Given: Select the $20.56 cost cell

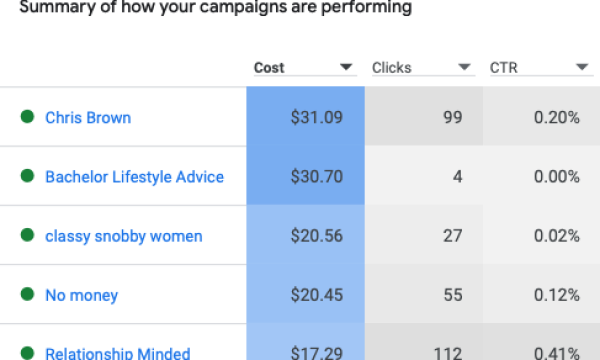Looking at the screenshot, I should tap(305, 235).
